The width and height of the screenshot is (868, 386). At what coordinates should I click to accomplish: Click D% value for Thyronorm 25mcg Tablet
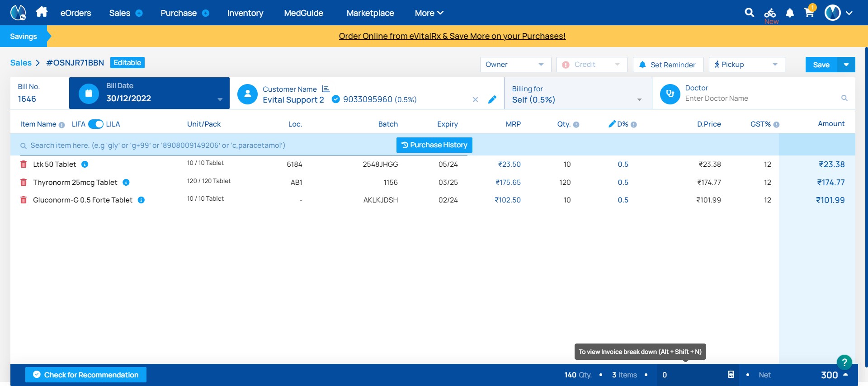[623, 182]
